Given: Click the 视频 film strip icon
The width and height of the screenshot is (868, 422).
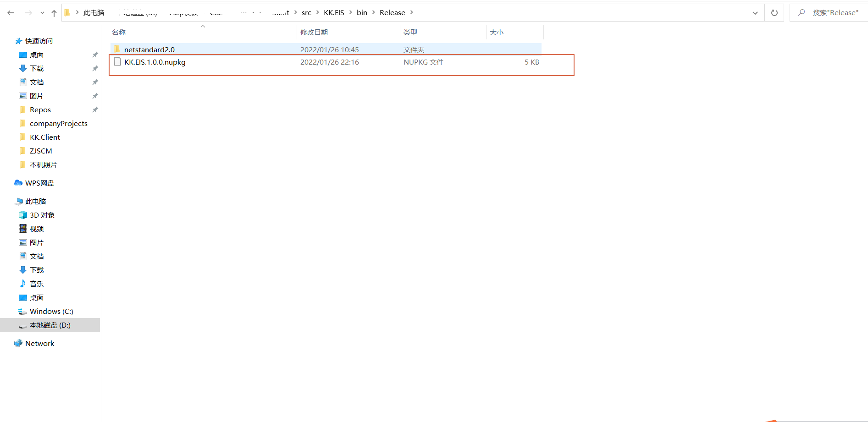Looking at the screenshot, I should [23, 228].
